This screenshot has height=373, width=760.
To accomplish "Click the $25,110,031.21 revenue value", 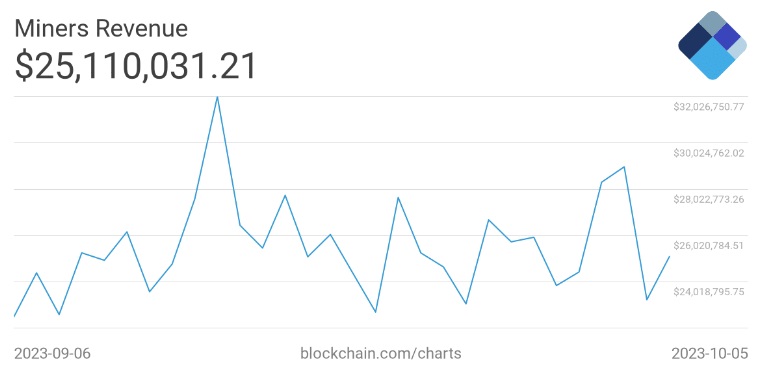I will pos(135,66).
